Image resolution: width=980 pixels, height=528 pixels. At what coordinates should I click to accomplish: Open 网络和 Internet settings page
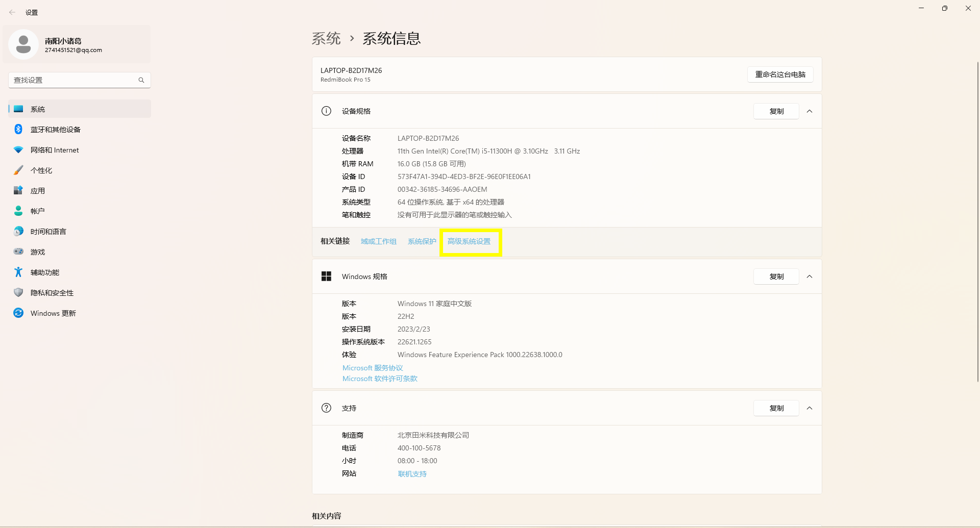pyautogui.click(x=80, y=150)
